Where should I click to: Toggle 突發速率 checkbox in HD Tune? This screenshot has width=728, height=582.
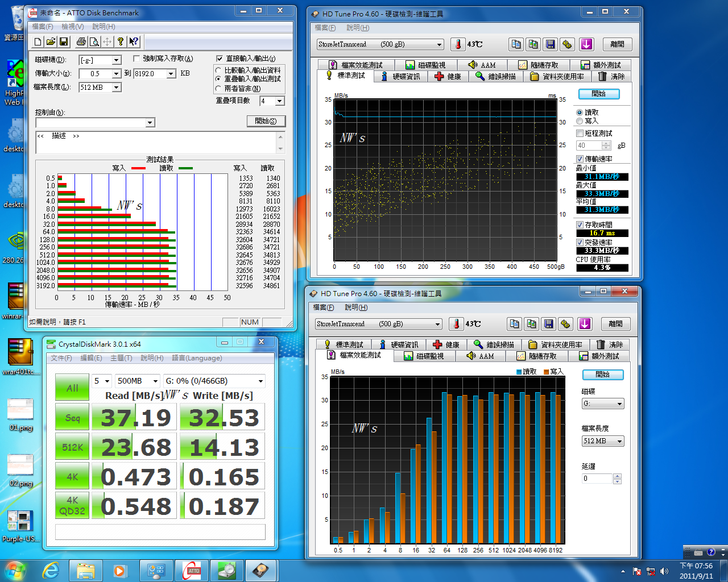580,243
